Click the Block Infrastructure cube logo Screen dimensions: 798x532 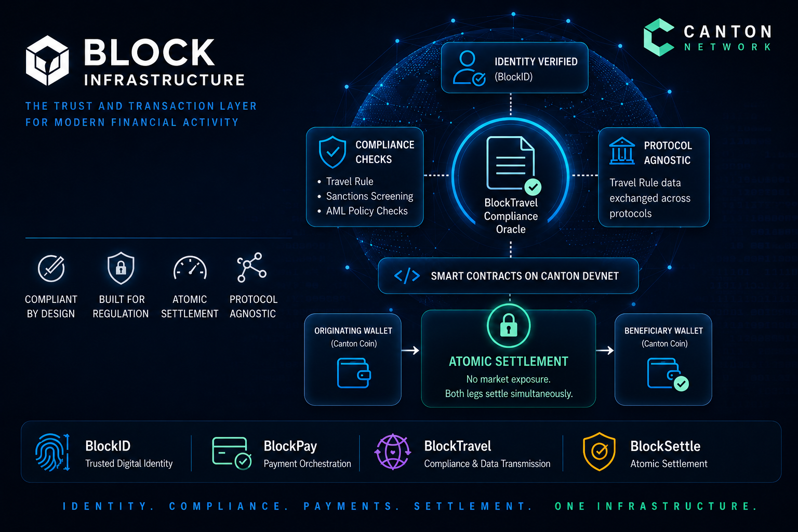coord(47,60)
